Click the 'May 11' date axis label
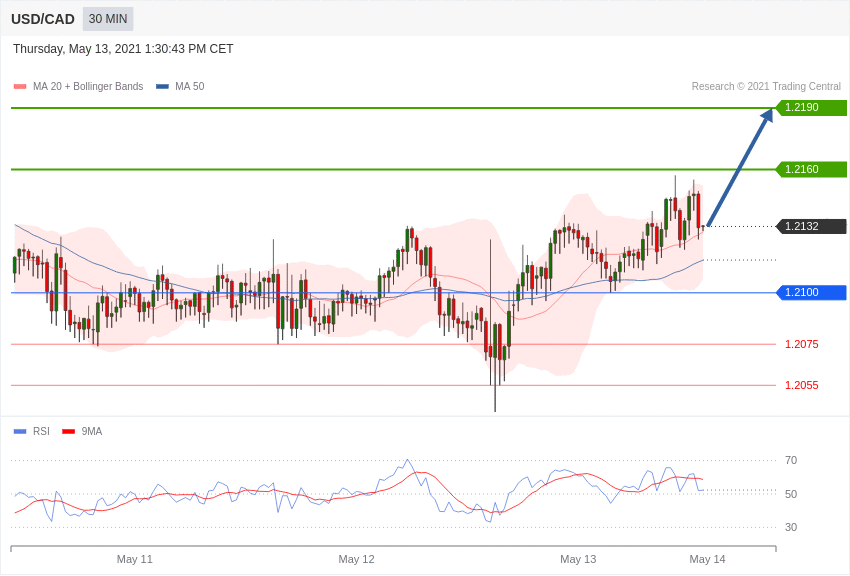This screenshot has height=576, width=850. pos(134,559)
